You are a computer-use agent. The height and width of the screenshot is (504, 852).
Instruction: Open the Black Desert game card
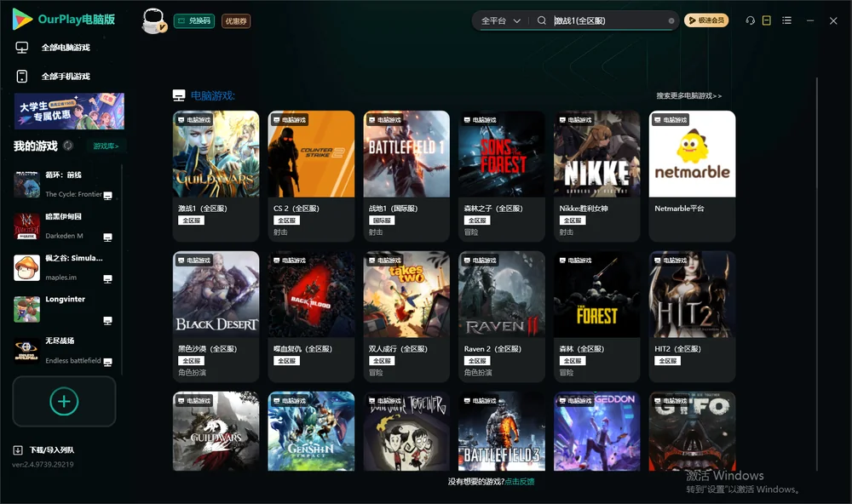[216, 316]
